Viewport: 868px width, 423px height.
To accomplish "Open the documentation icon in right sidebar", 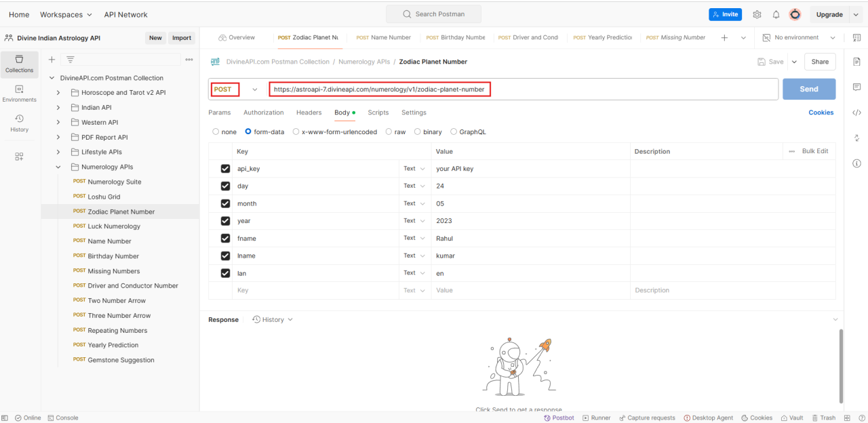I will (x=856, y=62).
